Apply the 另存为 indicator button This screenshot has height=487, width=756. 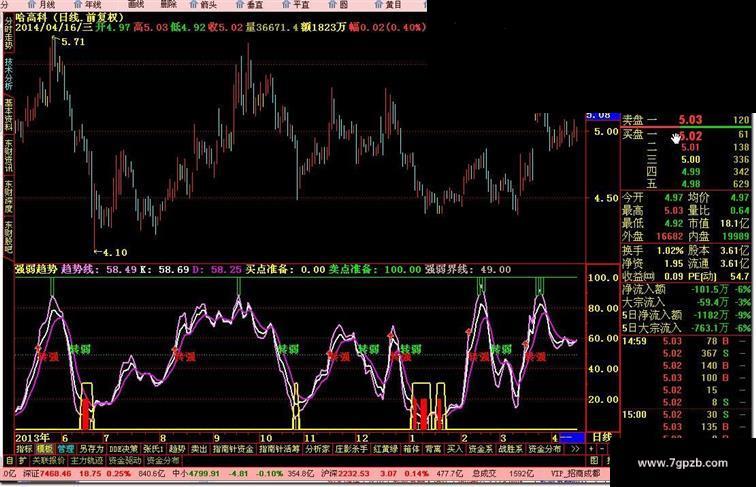[91, 449]
